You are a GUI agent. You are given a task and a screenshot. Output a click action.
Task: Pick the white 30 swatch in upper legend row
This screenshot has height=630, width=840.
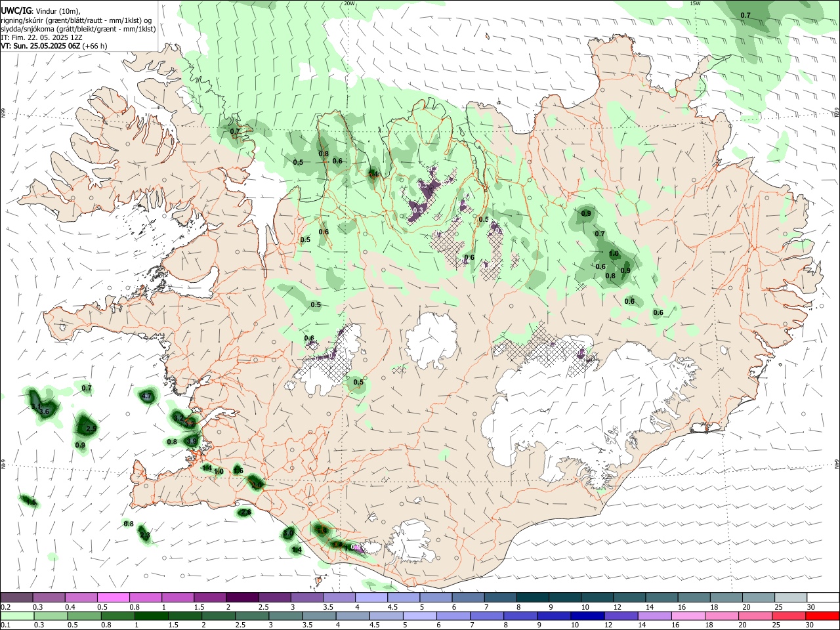coord(823,597)
